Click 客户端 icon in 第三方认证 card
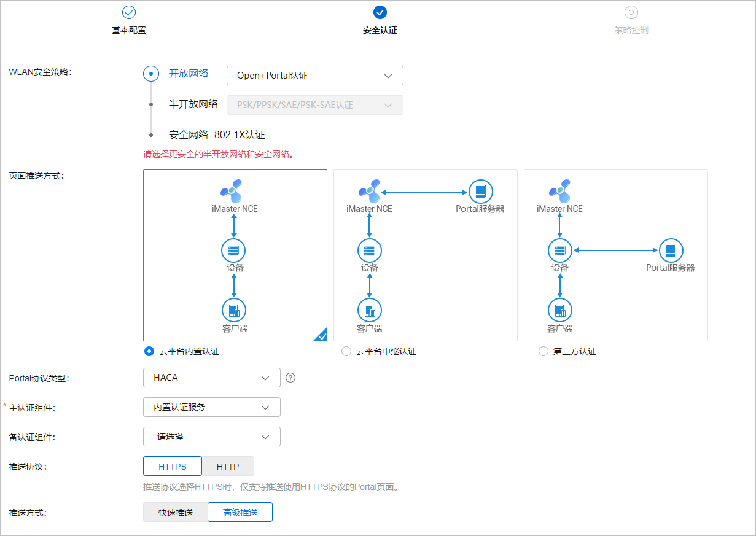The height and width of the screenshot is (536, 756). click(x=559, y=310)
